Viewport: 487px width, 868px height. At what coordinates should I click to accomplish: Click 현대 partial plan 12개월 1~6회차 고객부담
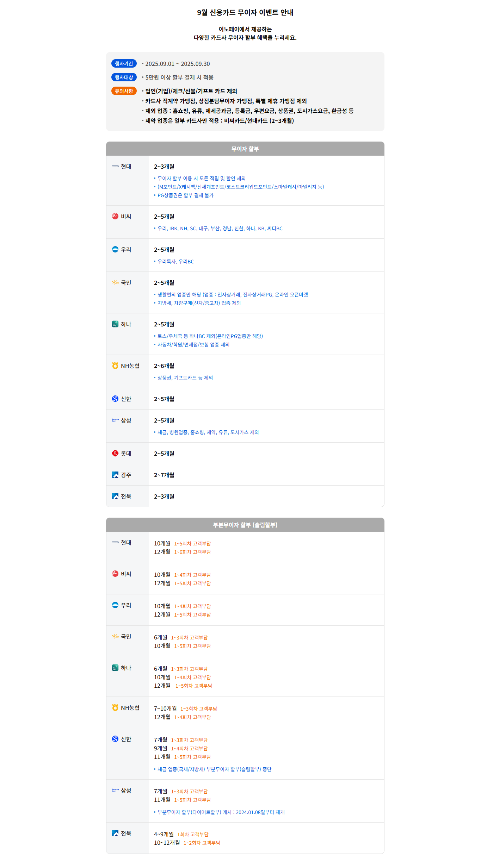182,552
